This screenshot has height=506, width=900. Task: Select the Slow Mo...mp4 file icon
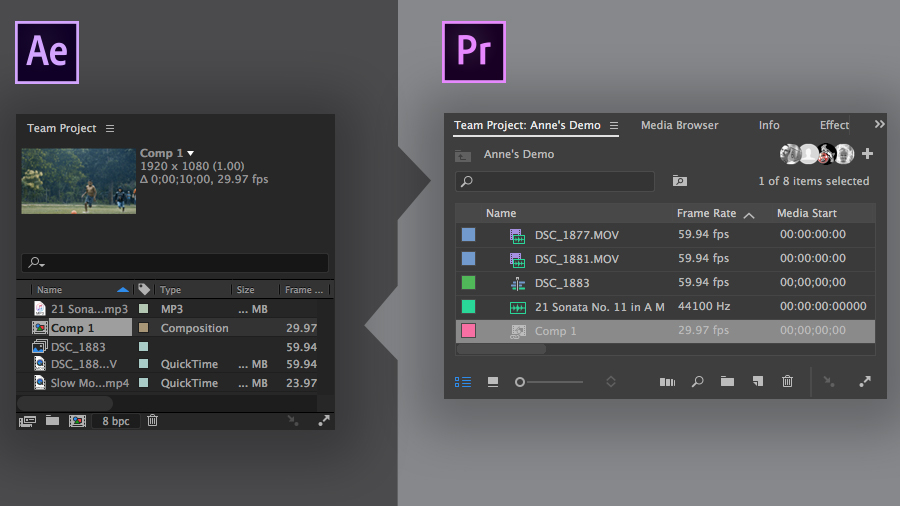click(40, 383)
